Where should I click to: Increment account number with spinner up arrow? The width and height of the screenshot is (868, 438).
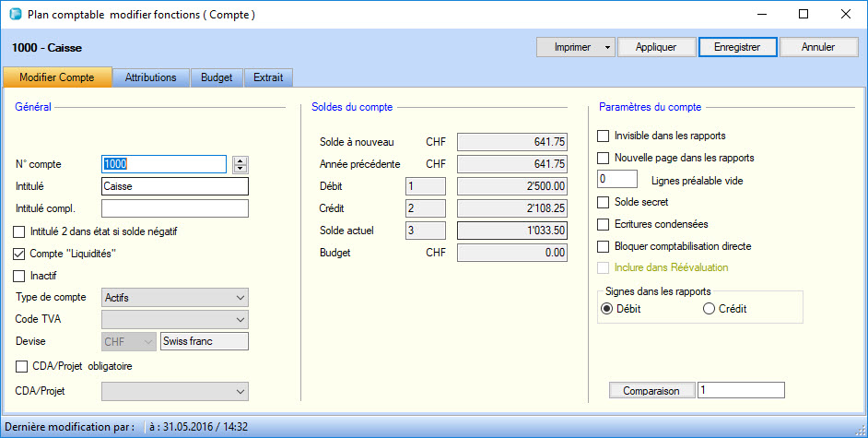click(240, 160)
